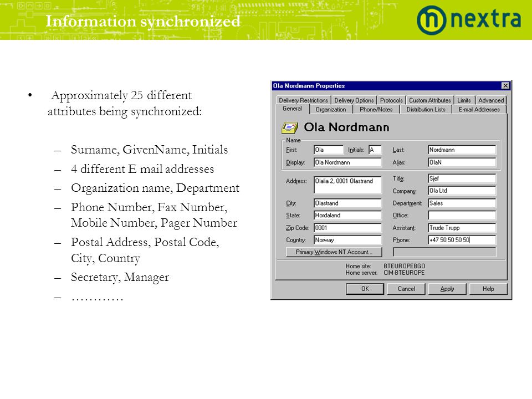
Task: Open the Distribution Lists tab
Action: [426, 110]
